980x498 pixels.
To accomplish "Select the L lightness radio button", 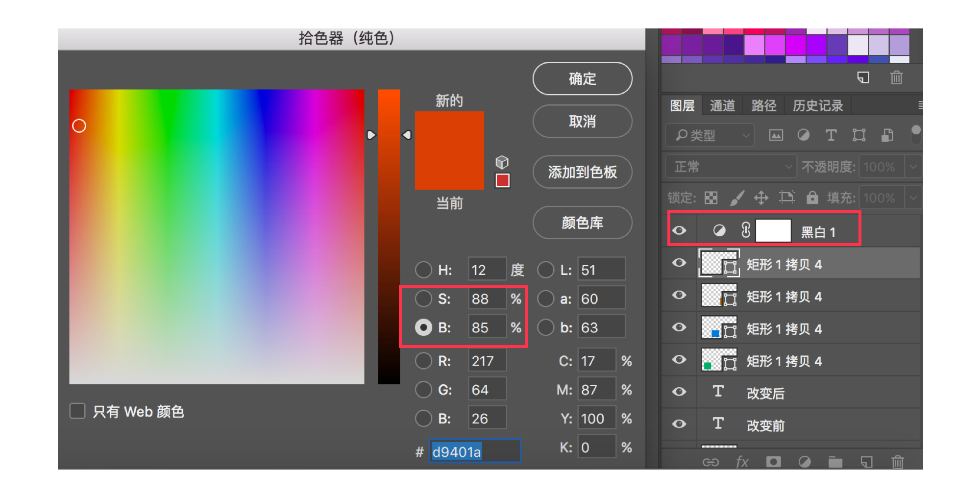I will click(546, 270).
